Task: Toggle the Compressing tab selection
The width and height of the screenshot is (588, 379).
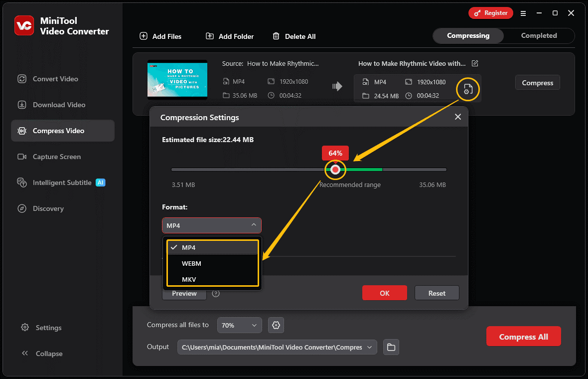Action: (x=468, y=35)
